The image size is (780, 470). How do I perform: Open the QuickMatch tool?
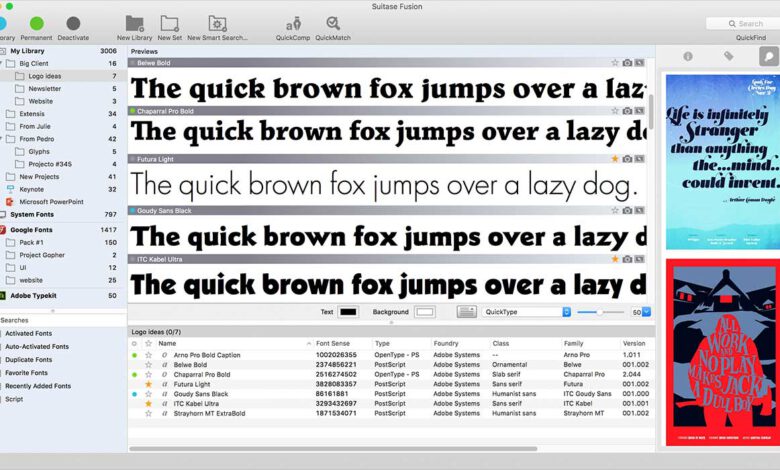pos(333,23)
